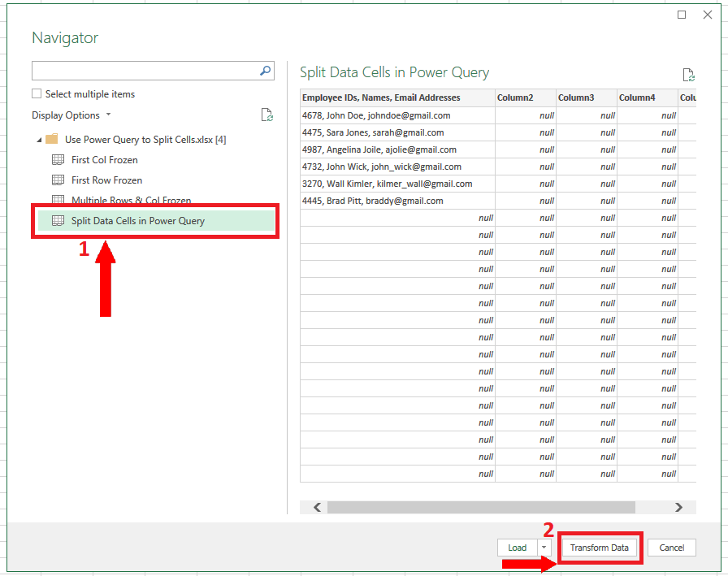
Task: Collapse the Use Power Query workbook node
Action: (x=38, y=140)
